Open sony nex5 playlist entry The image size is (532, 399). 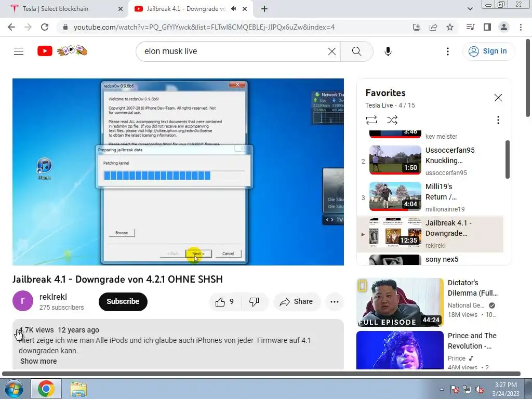pyautogui.click(x=430, y=259)
